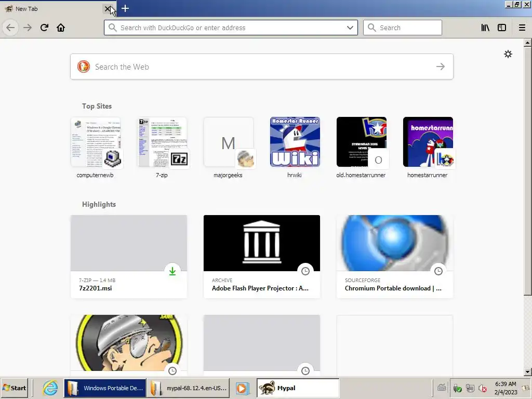The image size is (532, 399).
Task: Open the hamburger application menu
Action: [522, 28]
